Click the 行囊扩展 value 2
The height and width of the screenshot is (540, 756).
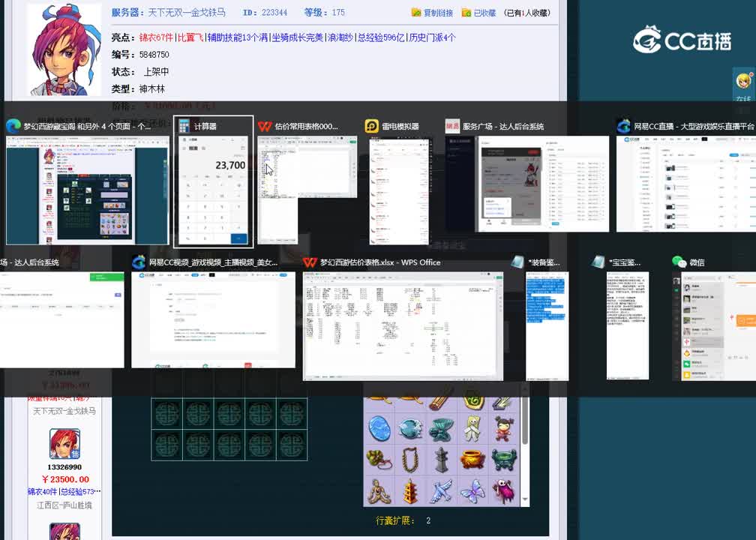[x=428, y=520]
